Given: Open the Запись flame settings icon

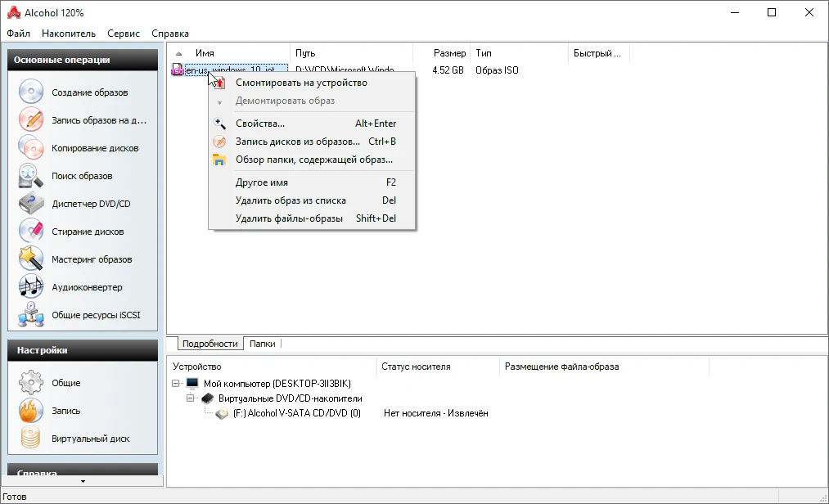Looking at the screenshot, I should coord(30,411).
